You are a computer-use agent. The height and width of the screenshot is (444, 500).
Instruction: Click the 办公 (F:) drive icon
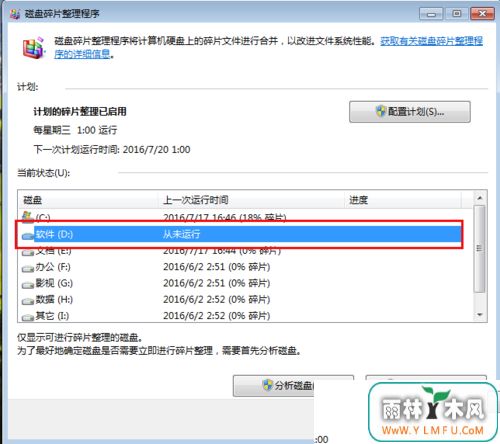point(28,268)
